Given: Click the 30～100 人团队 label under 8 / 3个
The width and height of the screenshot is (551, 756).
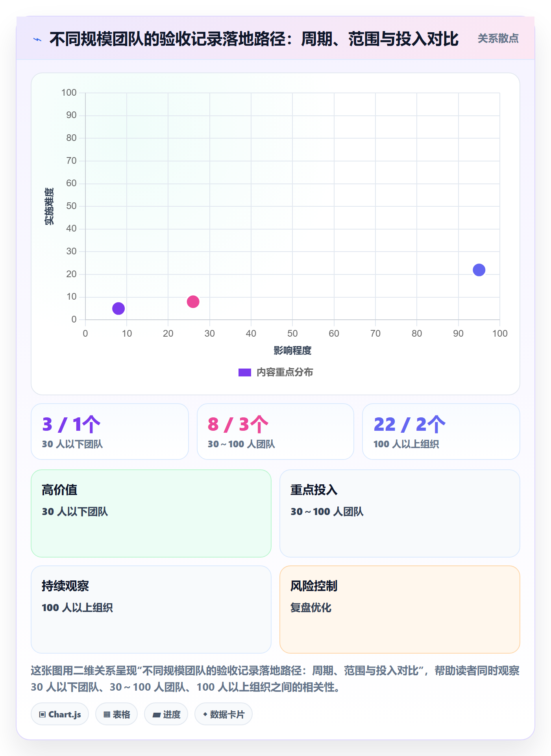Looking at the screenshot, I should tap(241, 444).
